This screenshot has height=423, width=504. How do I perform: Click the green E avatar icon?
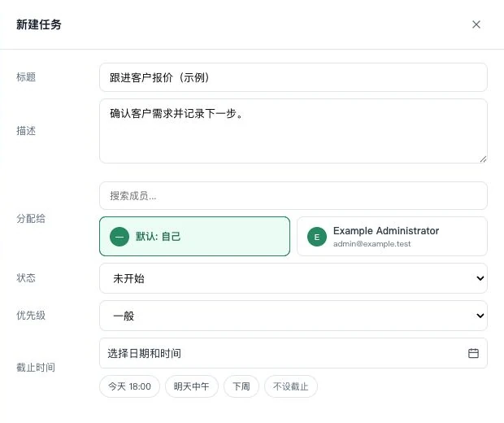click(316, 237)
